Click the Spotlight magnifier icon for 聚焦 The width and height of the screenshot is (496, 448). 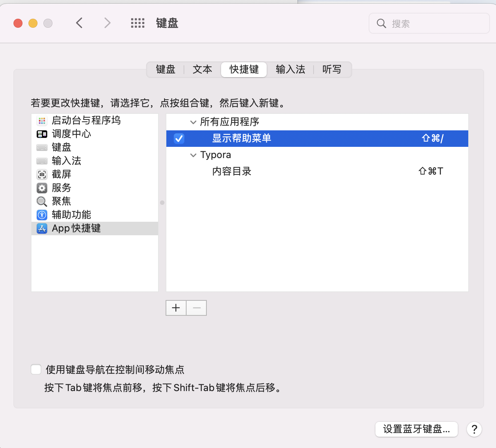click(42, 202)
